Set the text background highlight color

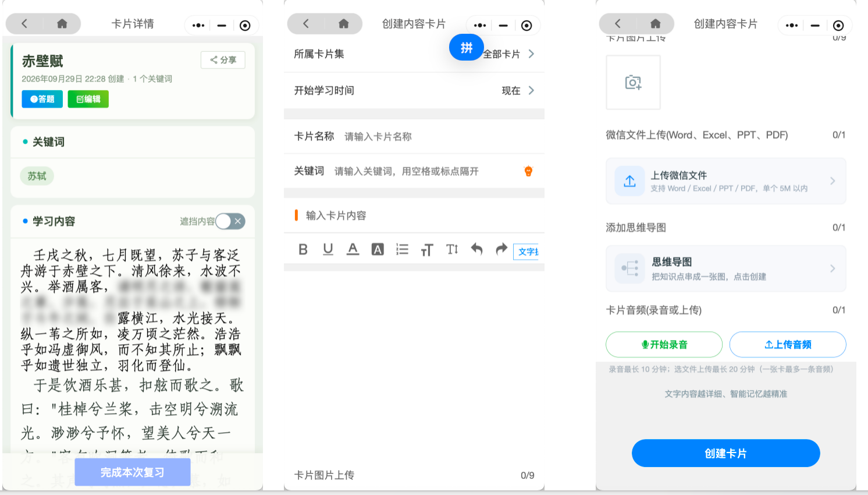378,250
